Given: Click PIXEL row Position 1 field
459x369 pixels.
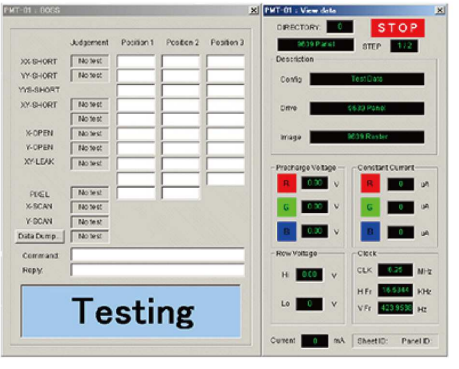Looking at the screenshot, I should click(136, 193).
